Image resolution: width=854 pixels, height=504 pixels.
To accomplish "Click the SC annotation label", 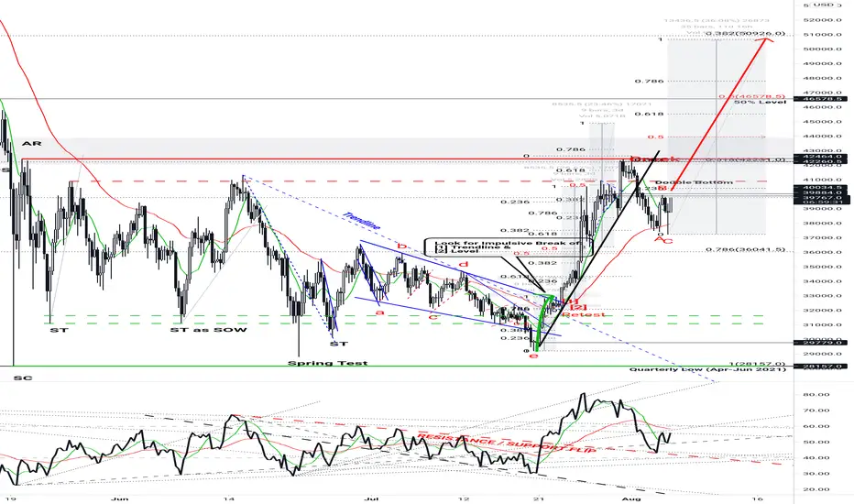I will pyautogui.click(x=22, y=378).
